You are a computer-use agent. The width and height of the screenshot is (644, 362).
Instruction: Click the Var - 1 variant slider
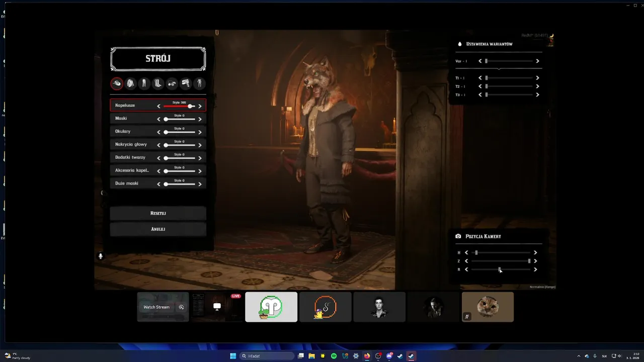(509, 61)
